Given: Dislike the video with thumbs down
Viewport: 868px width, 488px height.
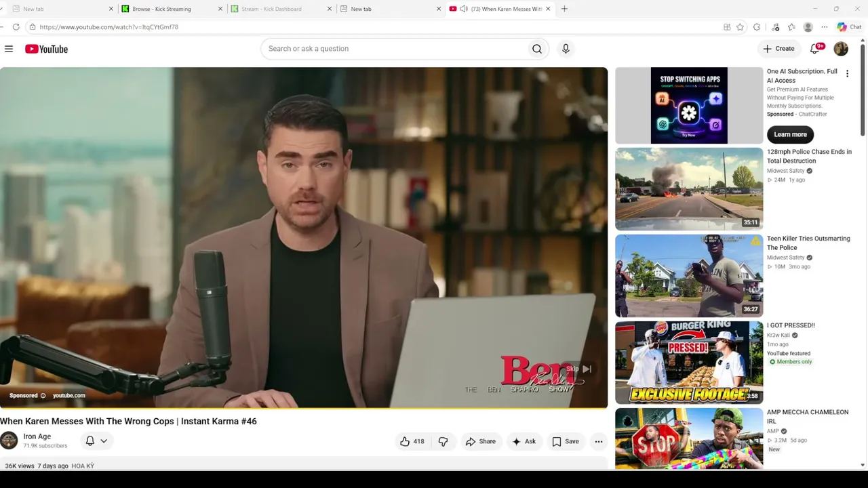Looking at the screenshot, I should (x=443, y=441).
